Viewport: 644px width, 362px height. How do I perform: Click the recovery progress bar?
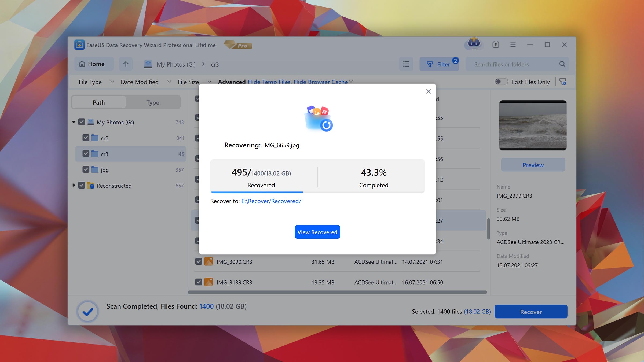click(317, 192)
